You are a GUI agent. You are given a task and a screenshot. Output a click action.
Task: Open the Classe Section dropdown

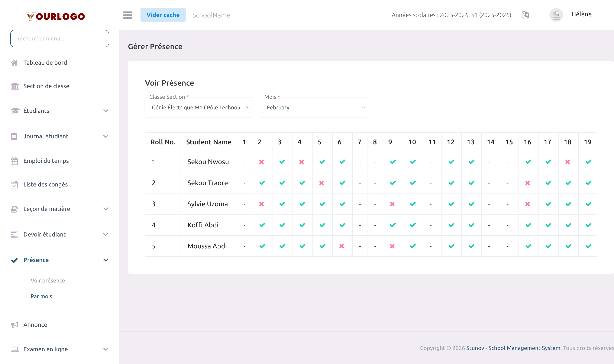click(x=198, y=107)
